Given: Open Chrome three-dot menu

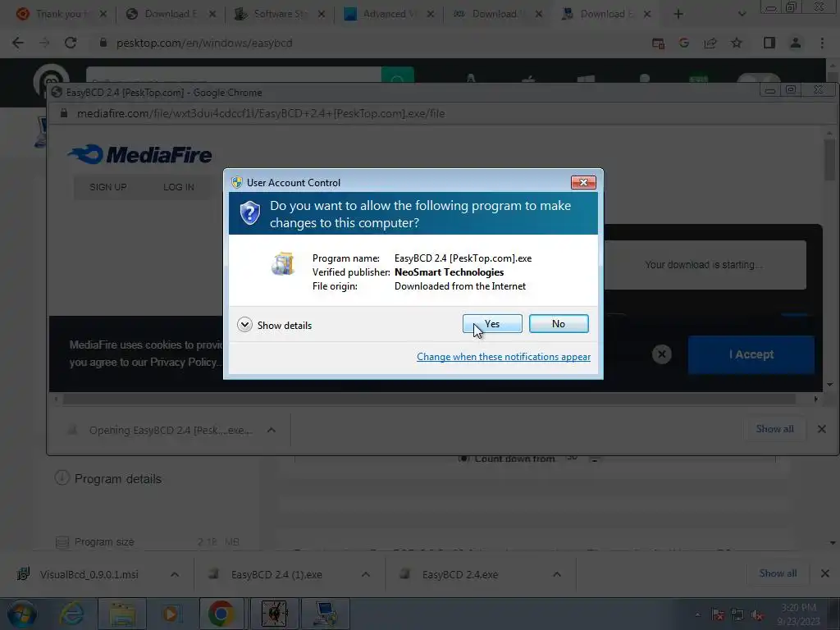Looking at the screenshot, I should (822, 43).
